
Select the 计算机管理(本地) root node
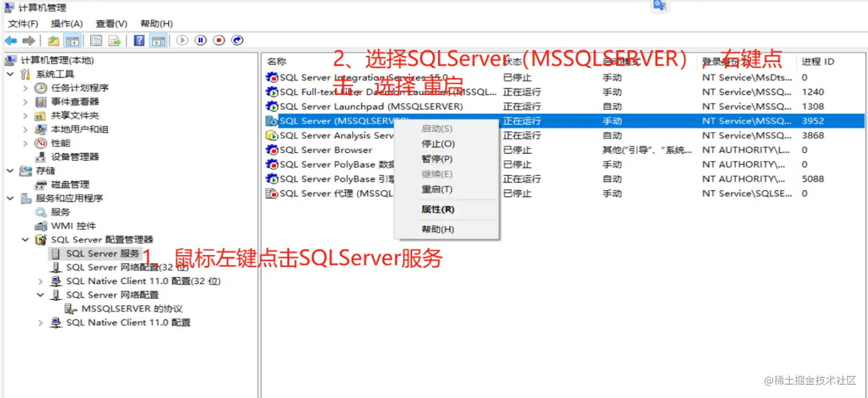coord(57,60)
